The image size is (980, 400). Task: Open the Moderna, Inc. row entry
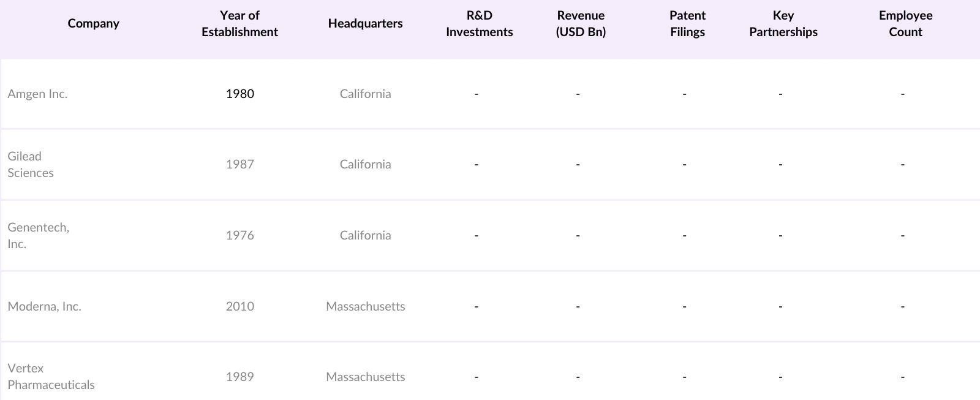click(x=44, y=306)
